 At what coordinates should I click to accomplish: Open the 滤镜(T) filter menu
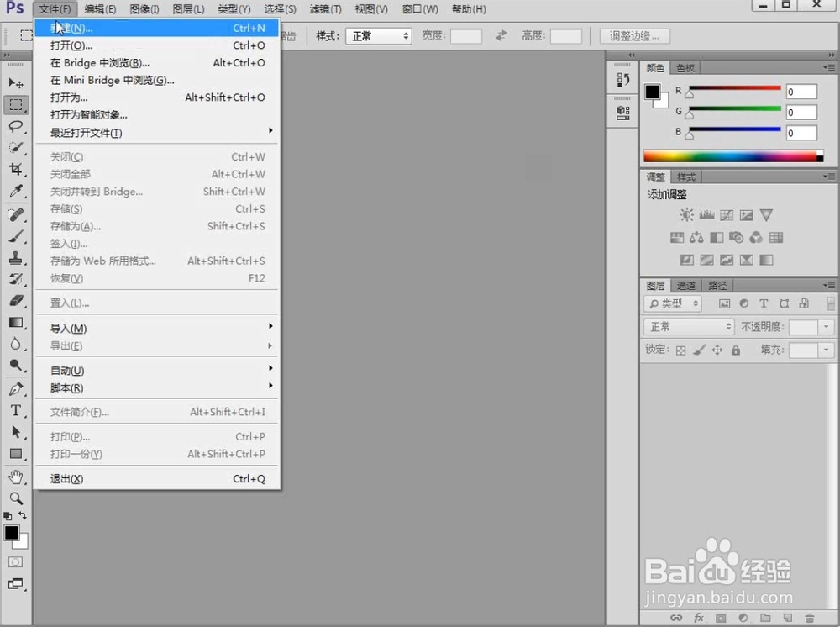325,9
